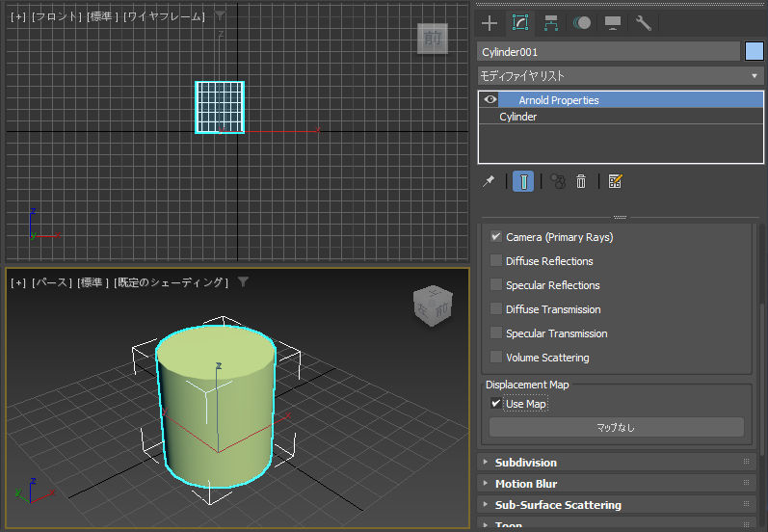Viewport: 768px width, 532px height.
Task: Open the Create panel plus icon
Action: pyautogui.click(x=490, y=23)
